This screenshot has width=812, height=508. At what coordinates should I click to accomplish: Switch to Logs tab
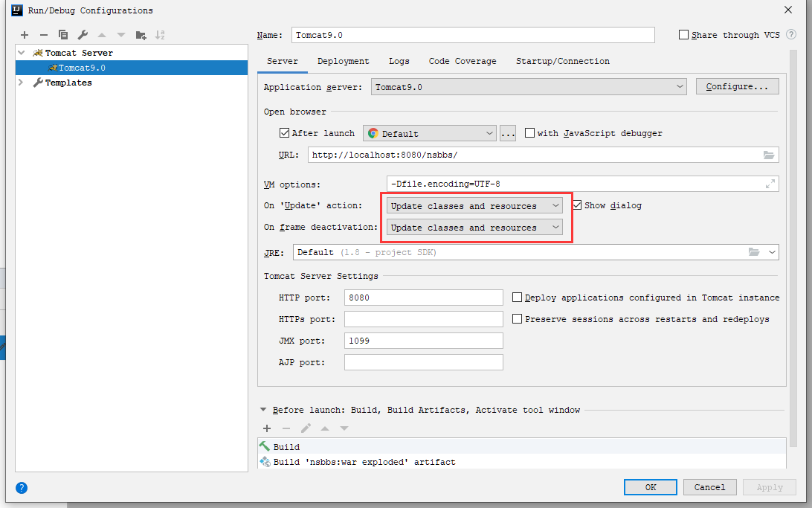pos(399,61)
